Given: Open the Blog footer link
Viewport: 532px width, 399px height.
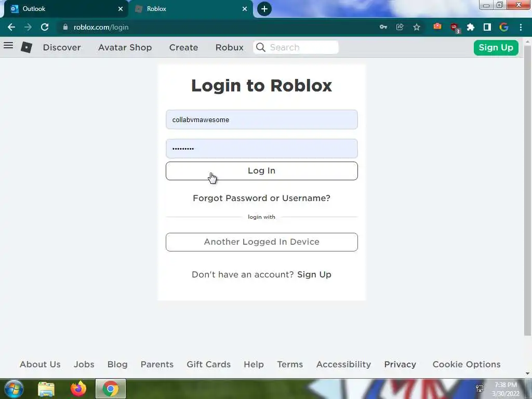Looking at the screenshot, I should (x=117, y=364).
